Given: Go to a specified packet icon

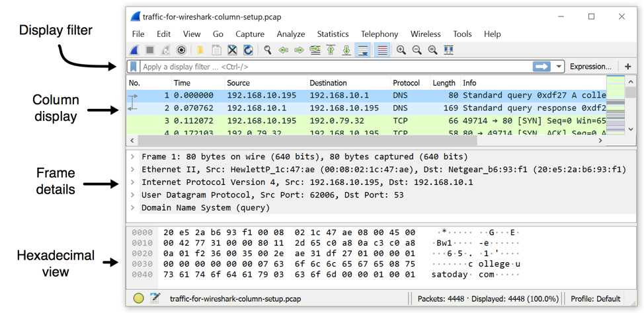Looking at the screenshot, I should [315, 50].
